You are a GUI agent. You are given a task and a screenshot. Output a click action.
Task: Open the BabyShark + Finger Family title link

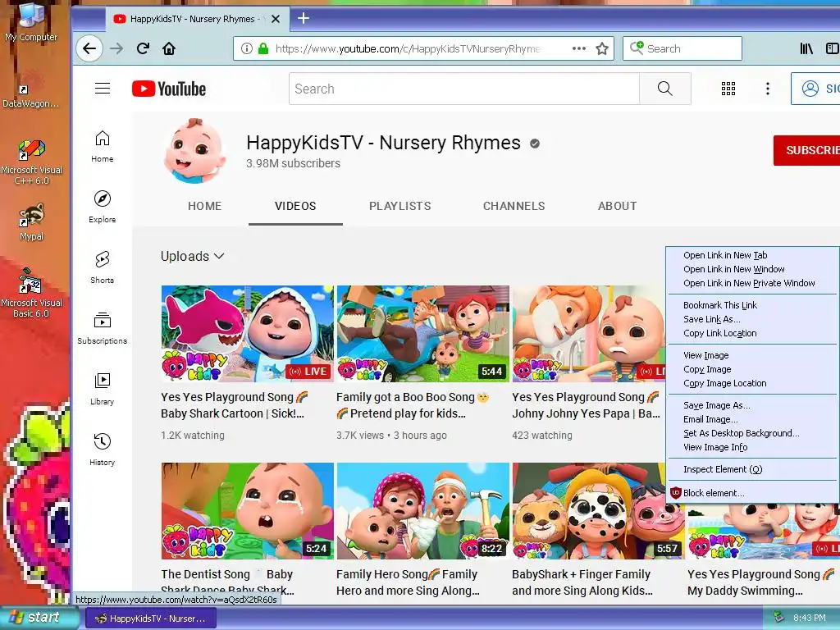coord(582,582)
